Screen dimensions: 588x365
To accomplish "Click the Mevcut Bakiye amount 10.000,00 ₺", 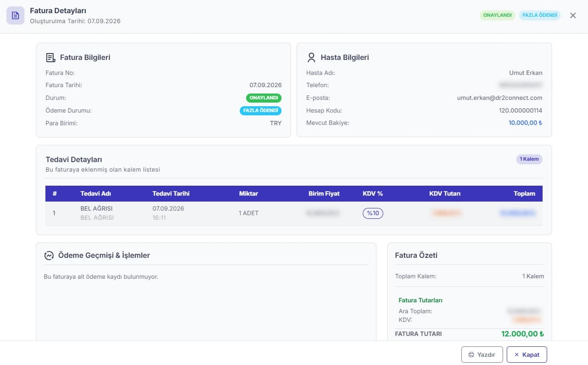I will pyautogui.click(x=525, y=123).
